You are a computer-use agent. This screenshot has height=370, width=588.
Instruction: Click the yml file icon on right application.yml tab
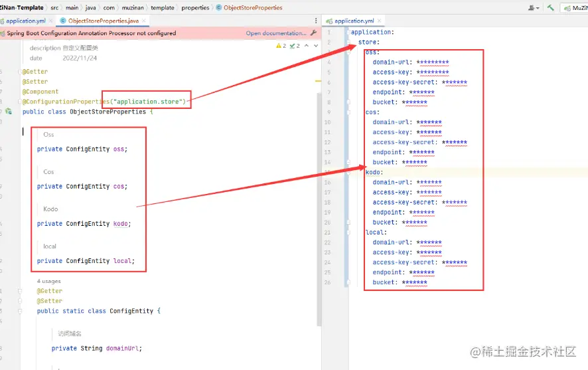[329, 21]
